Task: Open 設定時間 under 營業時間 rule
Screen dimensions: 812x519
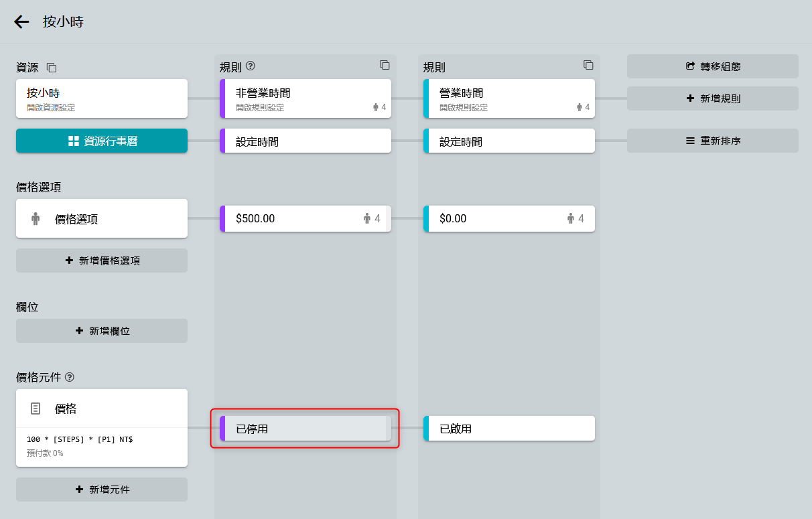Action: [509, 141]
